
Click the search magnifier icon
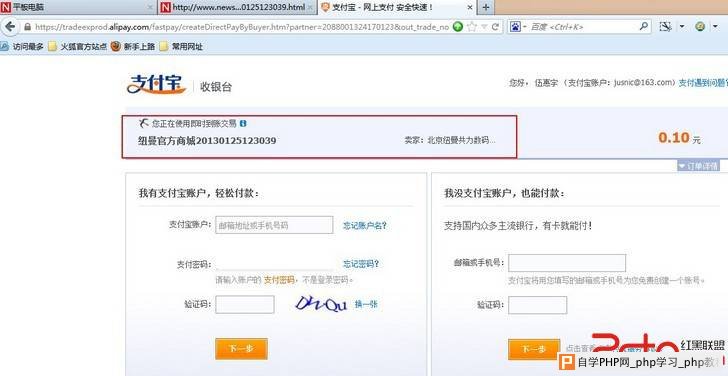[x=644, y=26]
